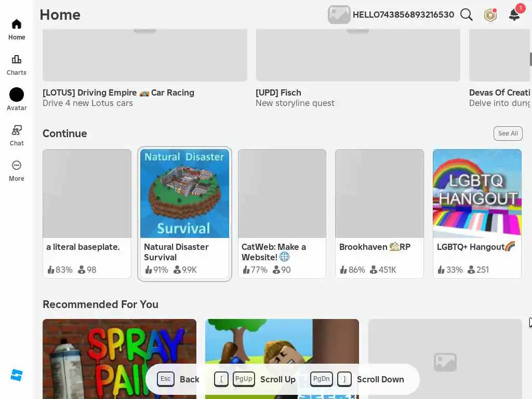532x399 pixels.
Task: Click the 251 players count on LGBTQ+ Hangout
Action: [478, 270]
